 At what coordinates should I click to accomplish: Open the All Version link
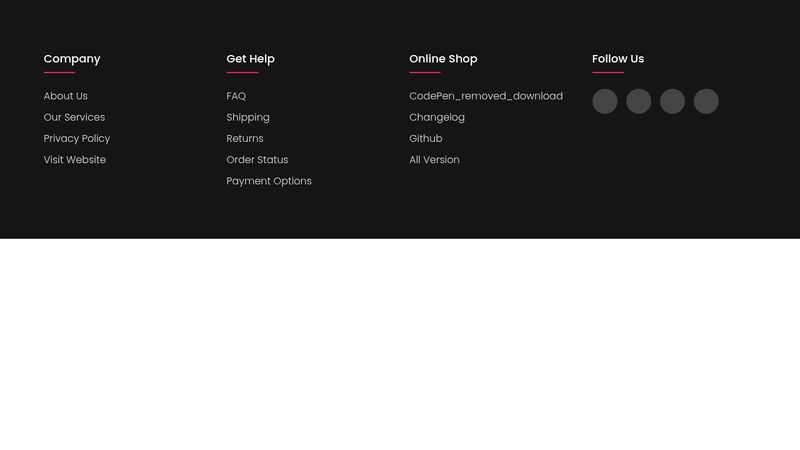(434, 160)
